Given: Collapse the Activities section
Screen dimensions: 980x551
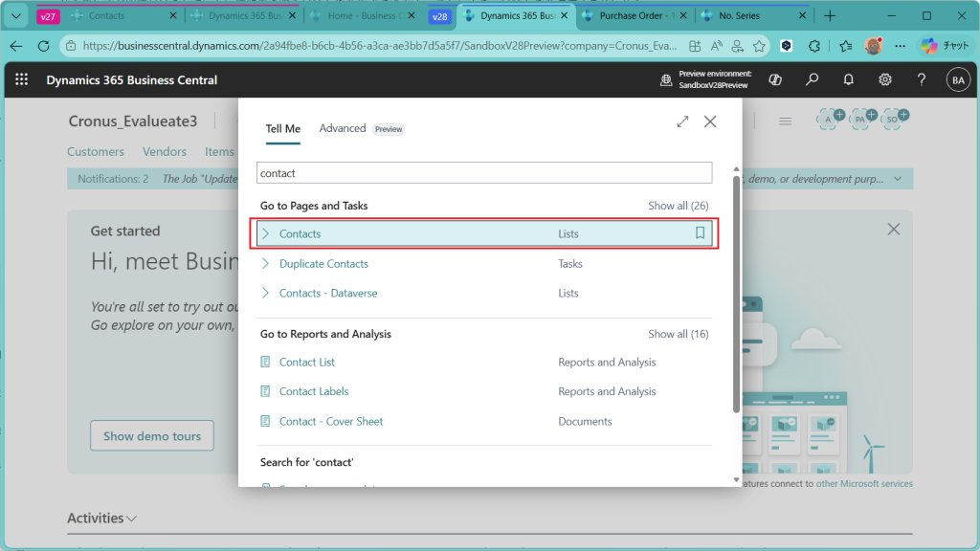Looking at the screenshot, I should (101, 518).
